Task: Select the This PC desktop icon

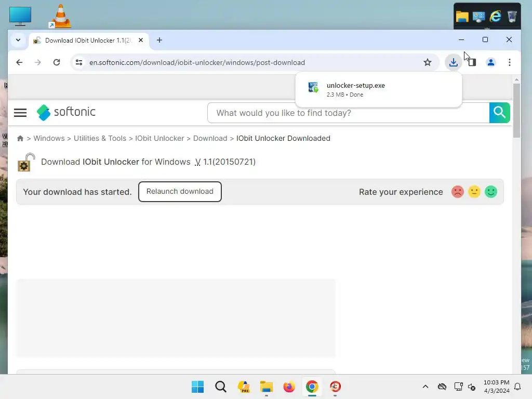Action: pos(20,16)
